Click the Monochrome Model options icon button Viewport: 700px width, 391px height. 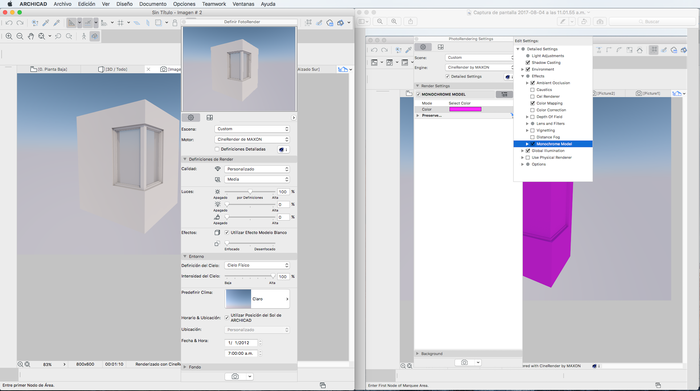tap(504, 94)
